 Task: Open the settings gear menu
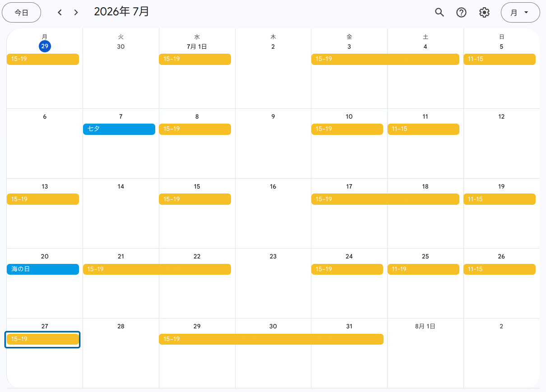tap(484, 13)
